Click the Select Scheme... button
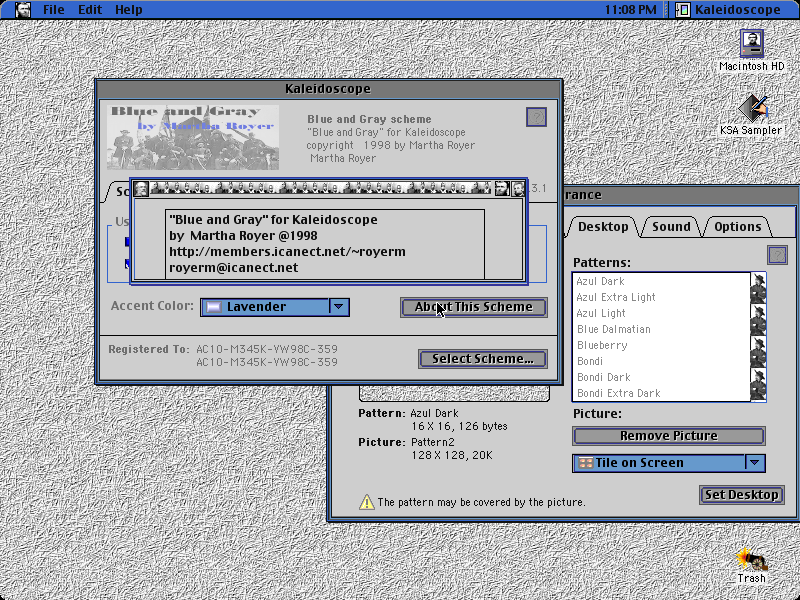Screen dimensions: 800x600 coord(483,359)
